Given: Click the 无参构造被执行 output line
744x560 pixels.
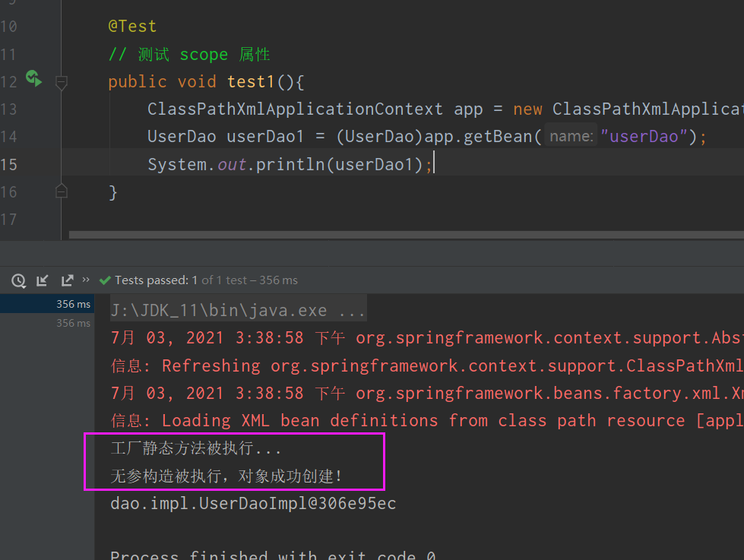Looking at the screenshot, I should pos(226,476).
